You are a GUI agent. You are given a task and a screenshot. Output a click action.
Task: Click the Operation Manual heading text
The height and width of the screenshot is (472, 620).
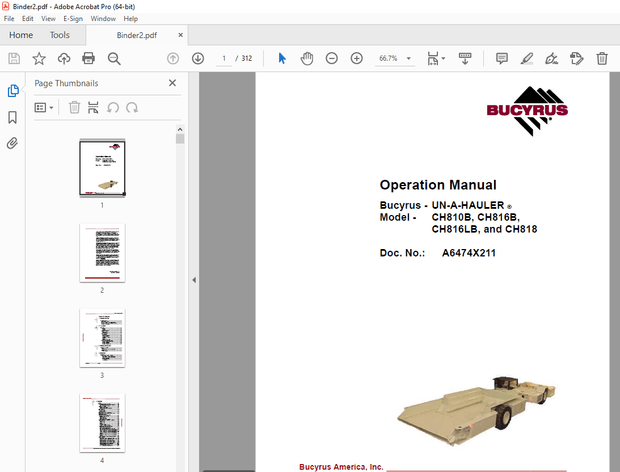438,185
